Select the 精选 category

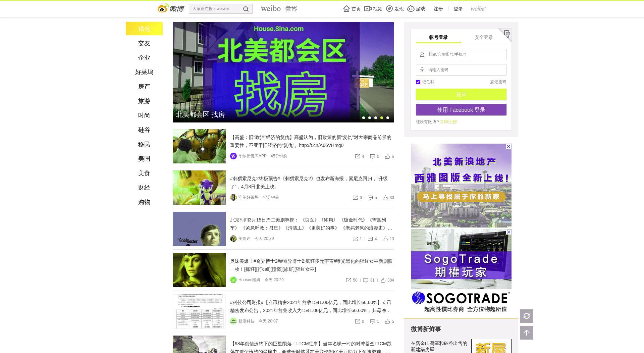click(x=144, y=29)
